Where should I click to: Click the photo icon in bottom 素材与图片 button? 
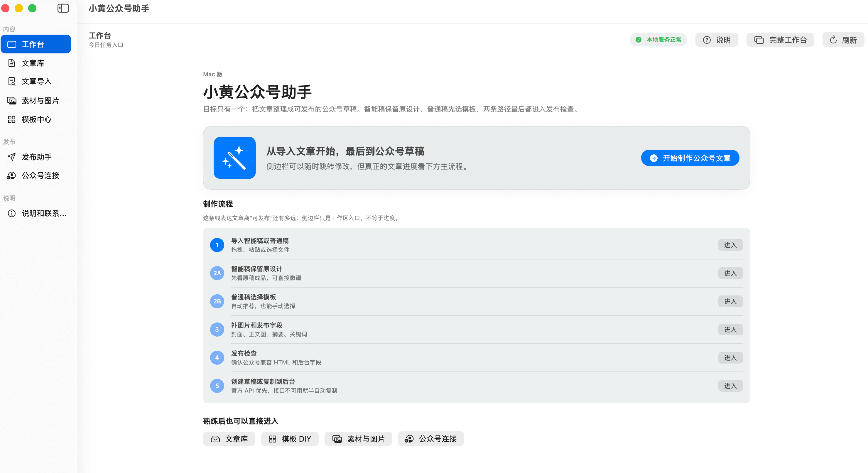click(337, 439)
